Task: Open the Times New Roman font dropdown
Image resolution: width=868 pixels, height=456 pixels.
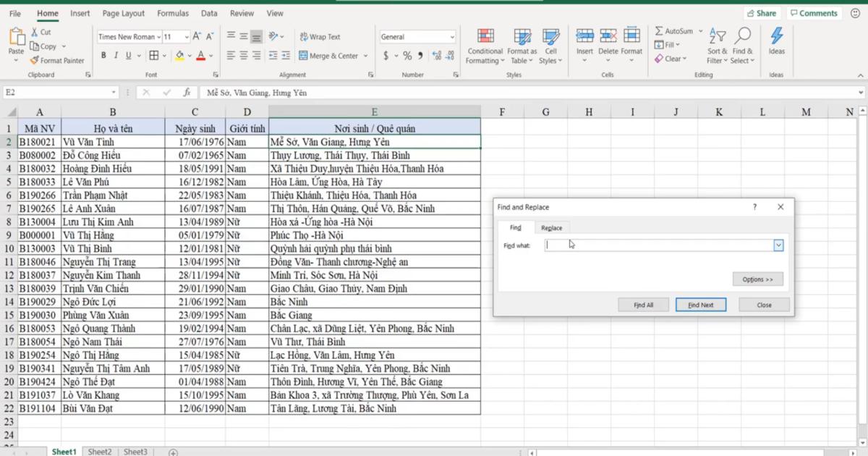Action: coord(159,37)
